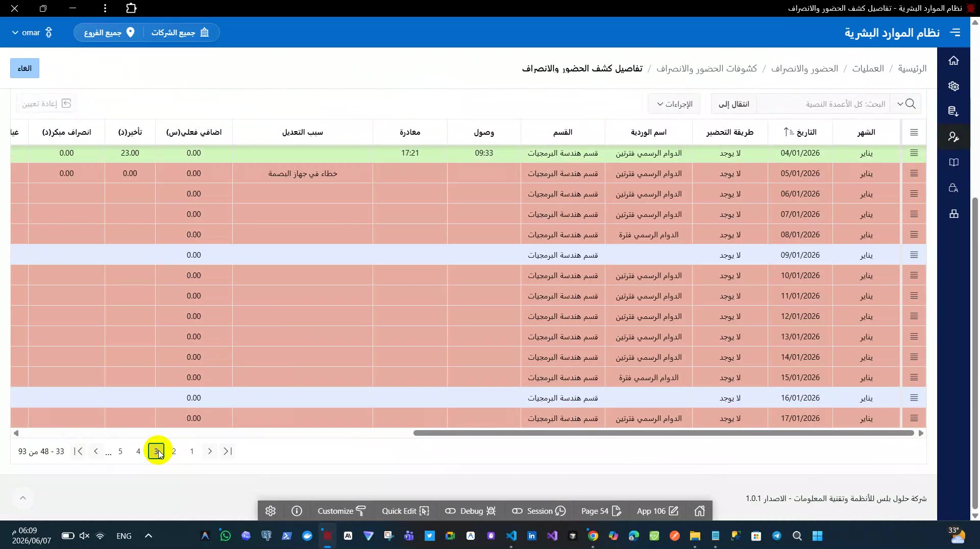The width and height of the screenshot is (980, 549).
Task: Click the page vertical scrollbar thumb
Action: (x=975, y=352)
